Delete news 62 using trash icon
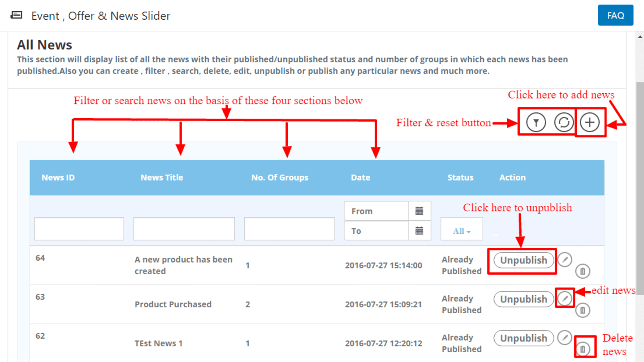Image resolution: width=644 pixels, height=362 pixels. [582, 349]
